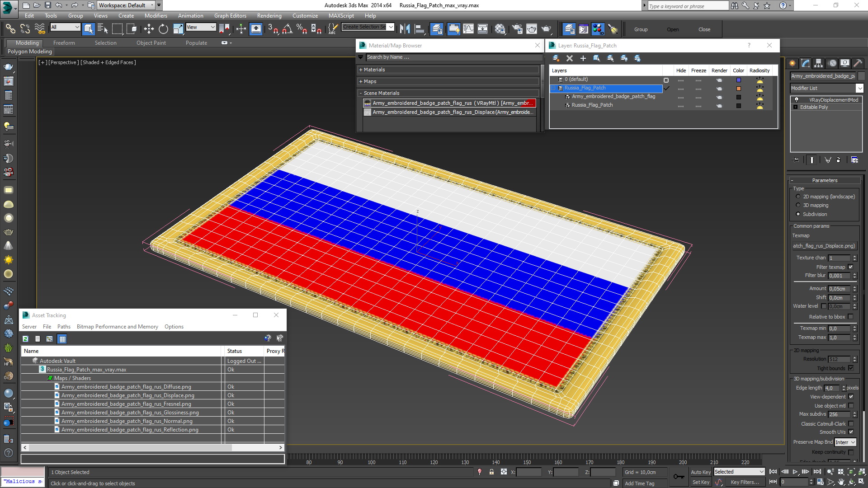Click the Russia_Flag_Patch layer color swatch

(739, 89)
